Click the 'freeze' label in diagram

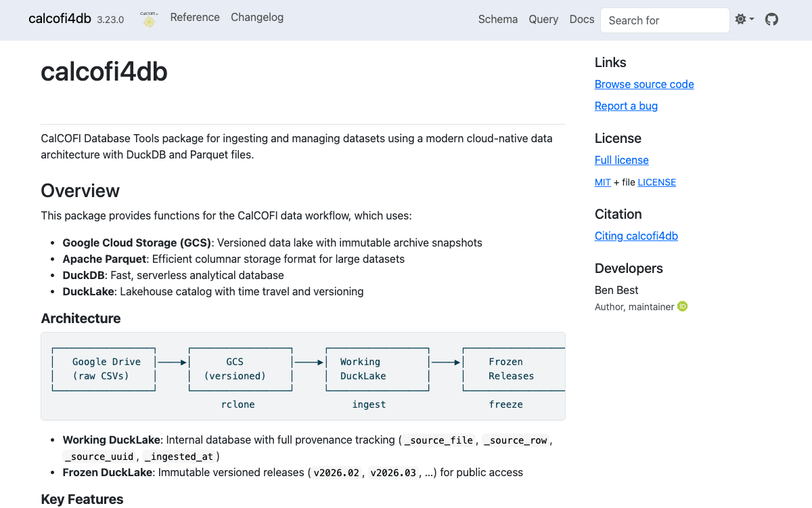506,404
